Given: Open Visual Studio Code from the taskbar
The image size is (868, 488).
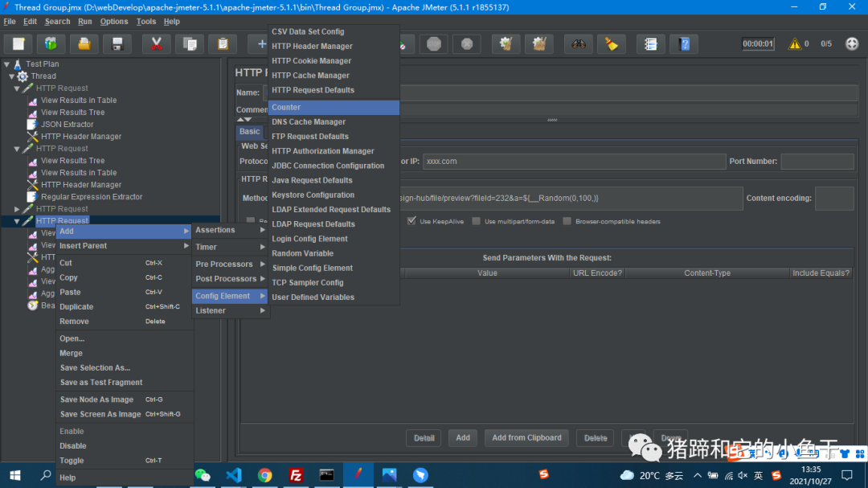Looking at the screenshot, I should 234,474.
